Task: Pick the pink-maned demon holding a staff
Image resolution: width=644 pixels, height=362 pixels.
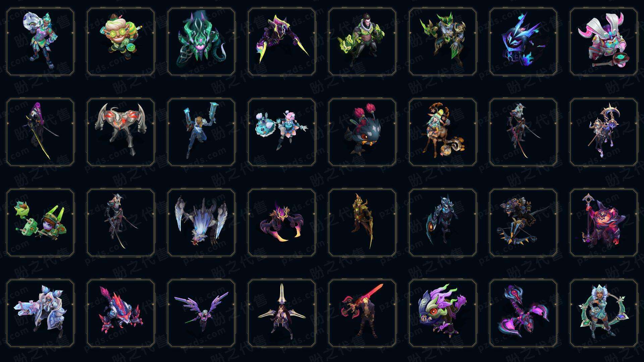Action: (x=604, y=223)
